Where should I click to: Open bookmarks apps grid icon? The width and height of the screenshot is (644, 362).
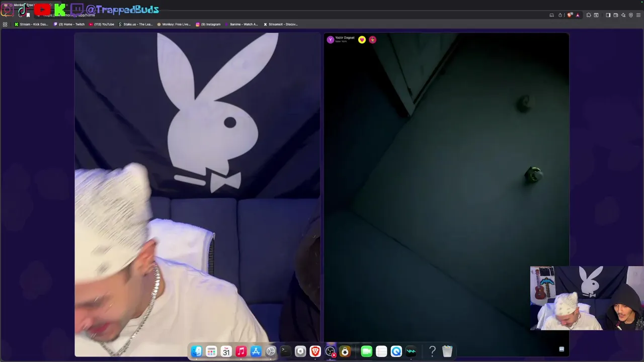pyautogui.click(x=5, y=24)
